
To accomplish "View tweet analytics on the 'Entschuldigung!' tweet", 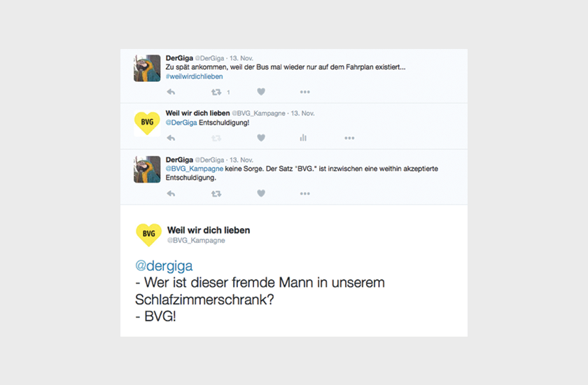I will [x=303, y=138].
